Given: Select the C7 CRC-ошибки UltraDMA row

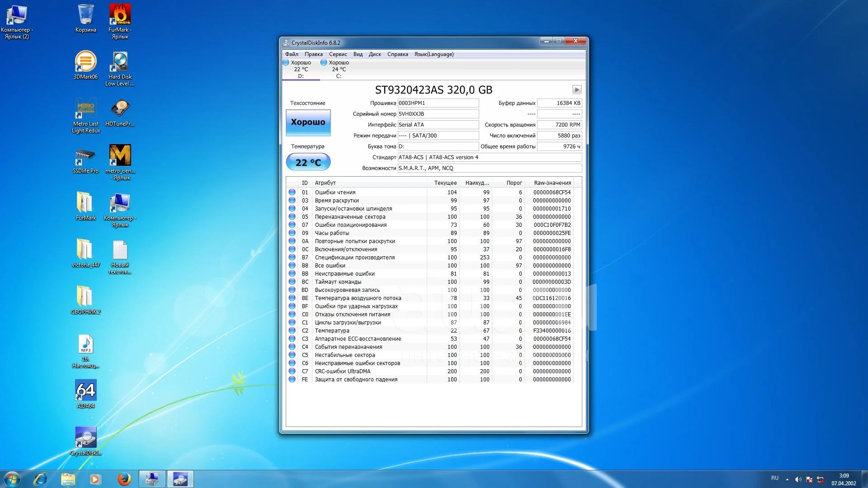Looking at the screenshot, I should 430,371.
